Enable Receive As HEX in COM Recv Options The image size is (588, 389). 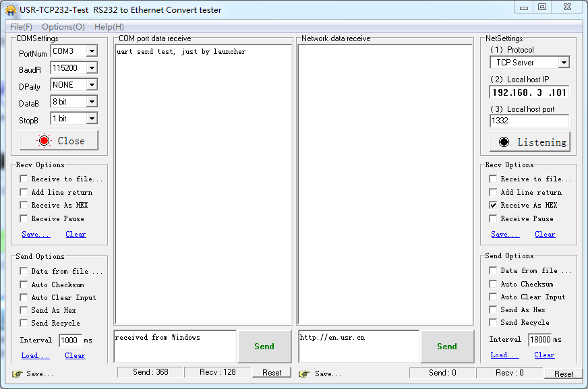[24, 205]
